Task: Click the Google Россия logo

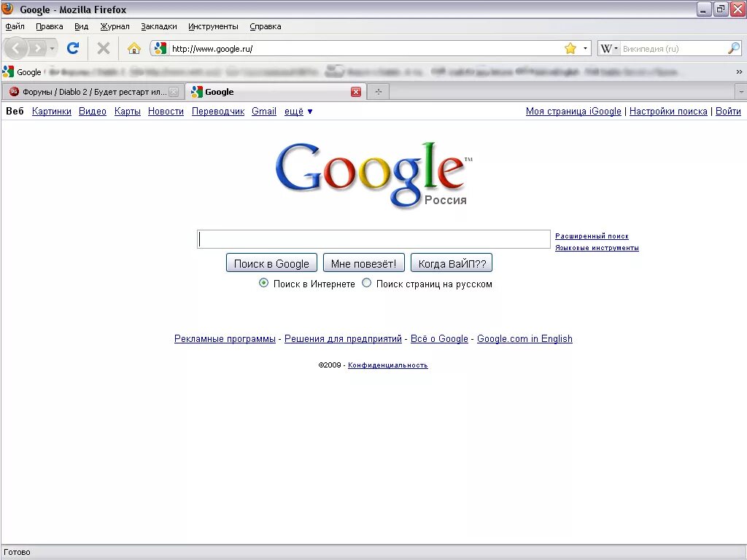Action: [374, 175]
